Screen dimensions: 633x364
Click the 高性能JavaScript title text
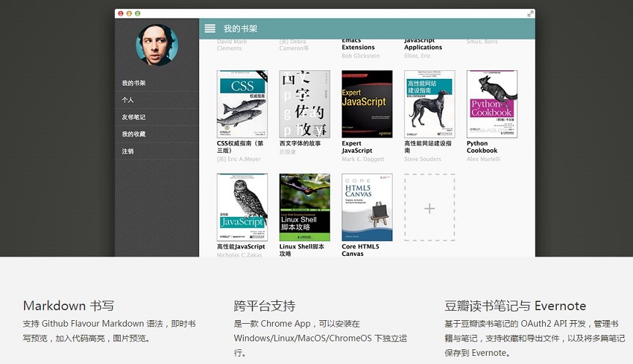(x=241, y=247)
